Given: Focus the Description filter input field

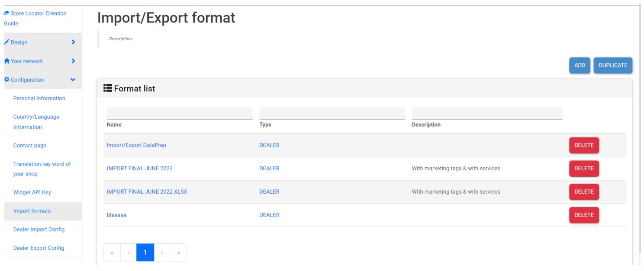Looking at the screenshot, I should point(487,113).
